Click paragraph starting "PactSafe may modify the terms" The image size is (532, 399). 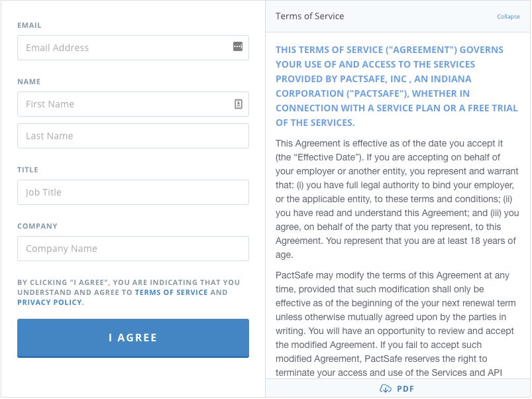pos(396,324)
